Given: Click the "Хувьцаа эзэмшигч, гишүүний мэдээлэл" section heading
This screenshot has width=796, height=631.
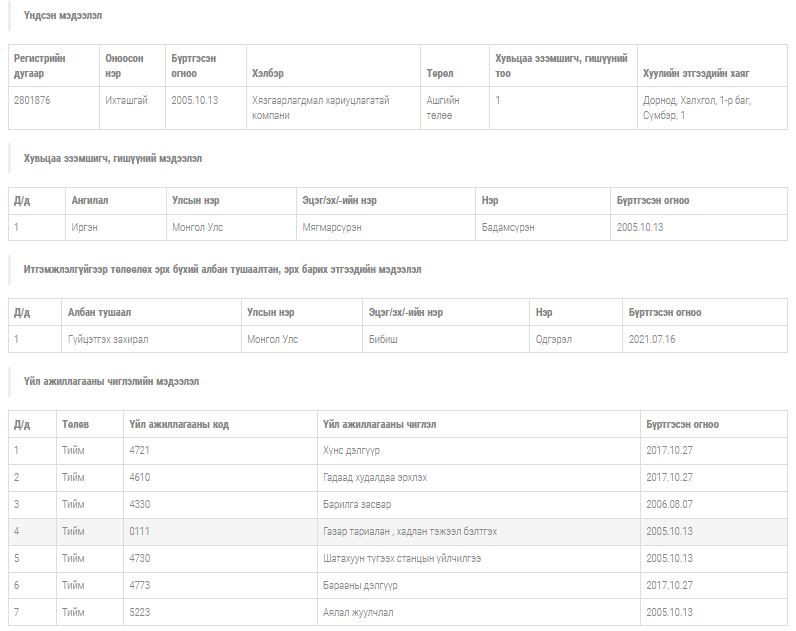Looking at the screenshot, I should pos(113,158).
